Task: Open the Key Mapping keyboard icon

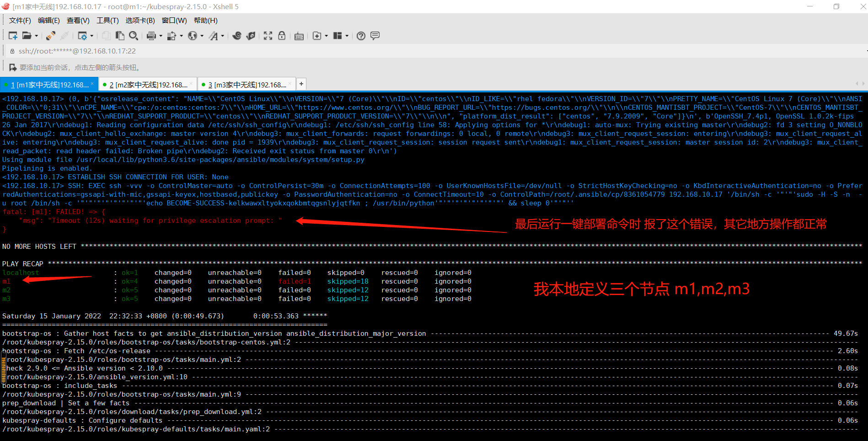Action: [299, 36]
